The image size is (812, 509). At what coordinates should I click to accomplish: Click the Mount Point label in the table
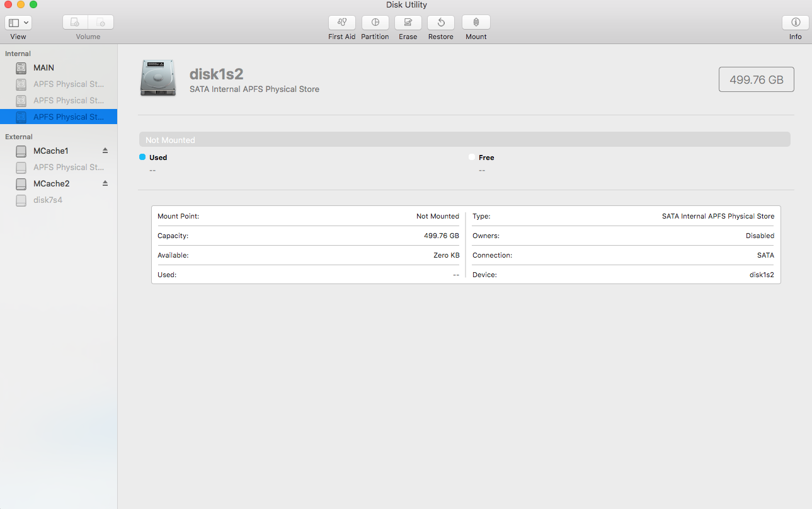[x=178, y=216]
